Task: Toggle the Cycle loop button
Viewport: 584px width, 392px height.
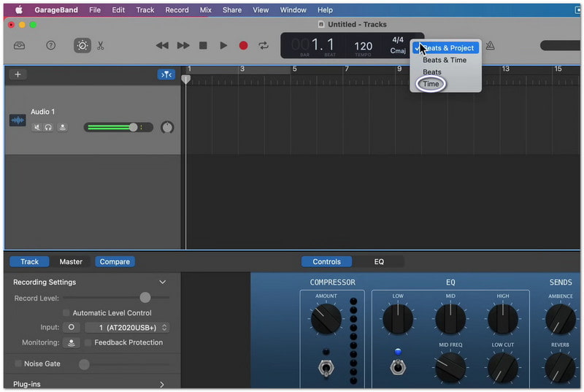Action: [x=264, y=45]
